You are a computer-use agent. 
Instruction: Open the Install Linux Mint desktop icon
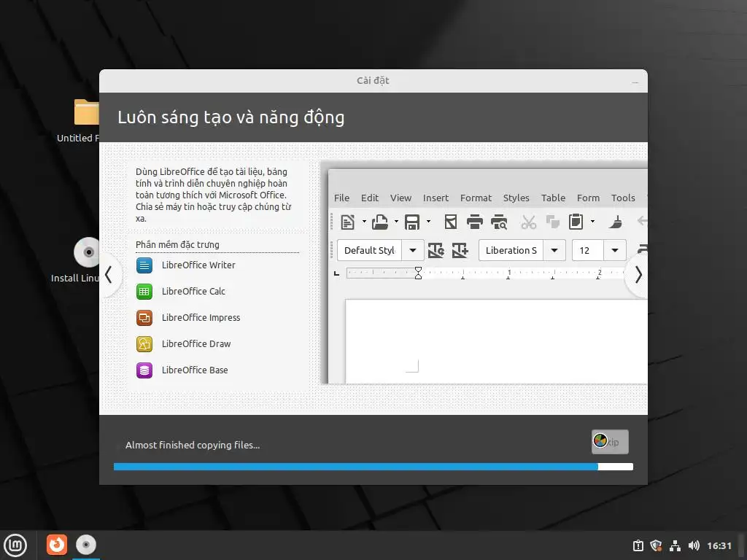[x=86, y=252]
